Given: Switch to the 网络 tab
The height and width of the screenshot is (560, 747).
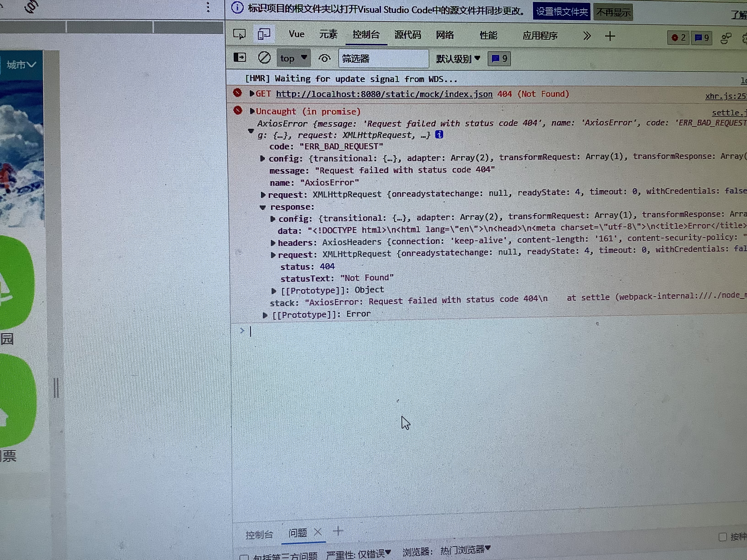Looking at the screenshot, I should [445, 35].
